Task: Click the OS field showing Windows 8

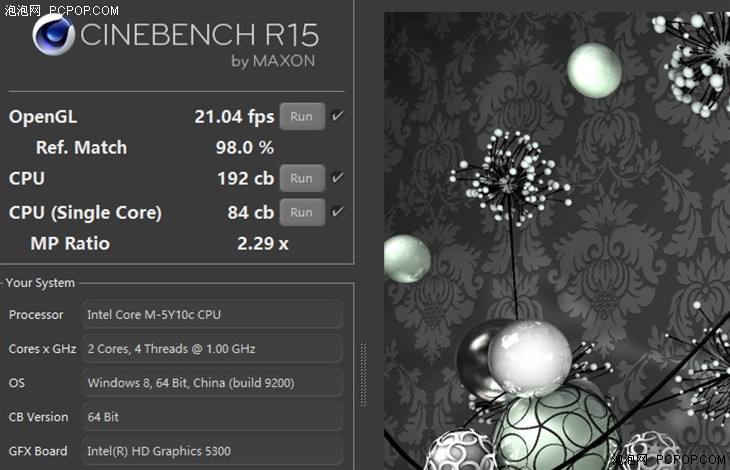Action: click(x=212, y=383)
